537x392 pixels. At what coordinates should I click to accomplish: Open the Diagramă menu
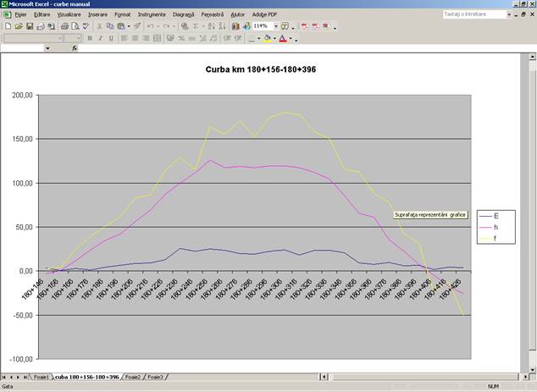[182, 15]
